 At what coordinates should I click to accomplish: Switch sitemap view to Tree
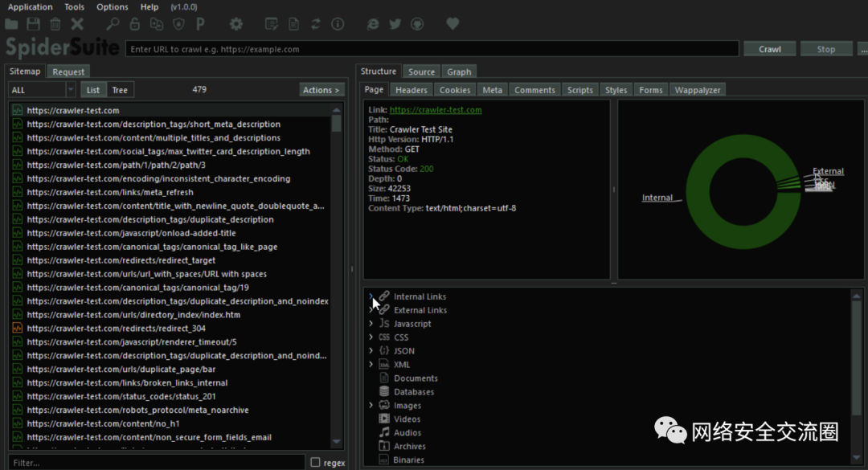click(x=120, y=90)
